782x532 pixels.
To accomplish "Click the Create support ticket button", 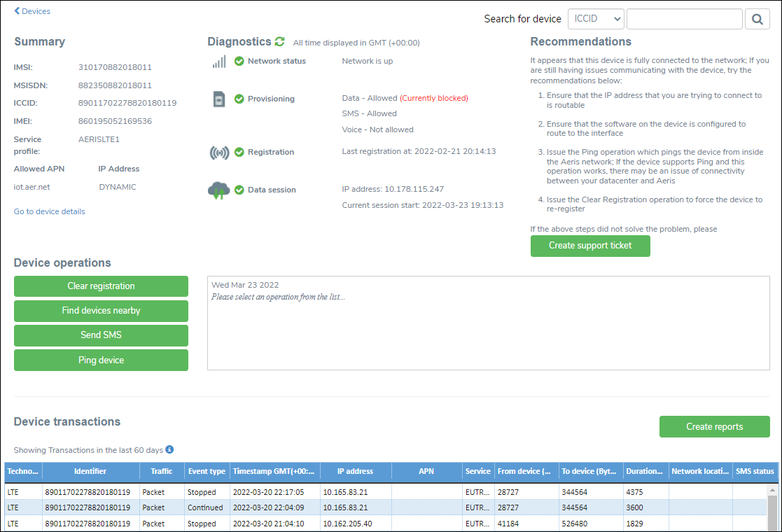I will 590,246.
